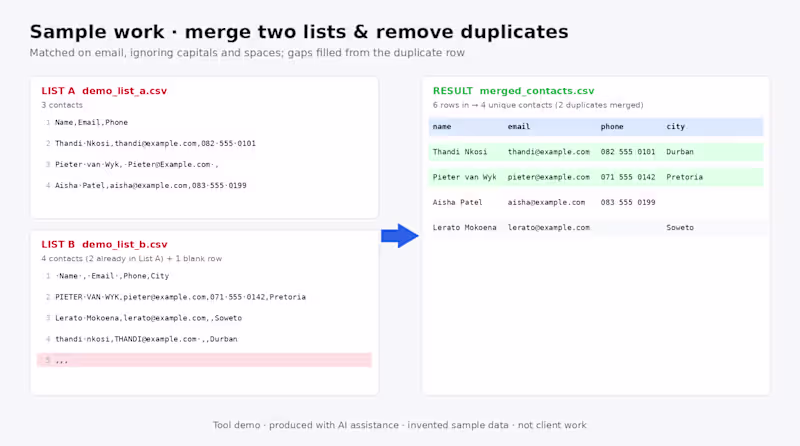Click the 'LIST A demo_list_a.csv' heading
Image resolution: width=800 pixels, height=446 pixels.
104,91
